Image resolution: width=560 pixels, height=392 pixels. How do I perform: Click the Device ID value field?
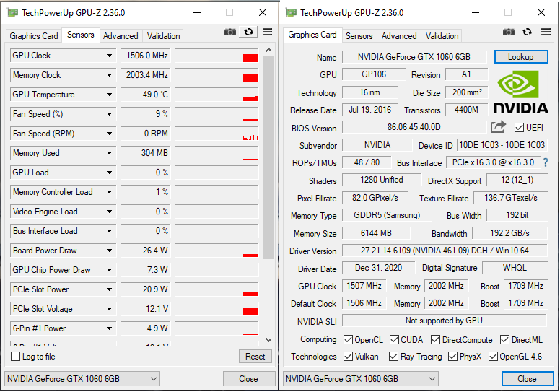coord(502,145)
